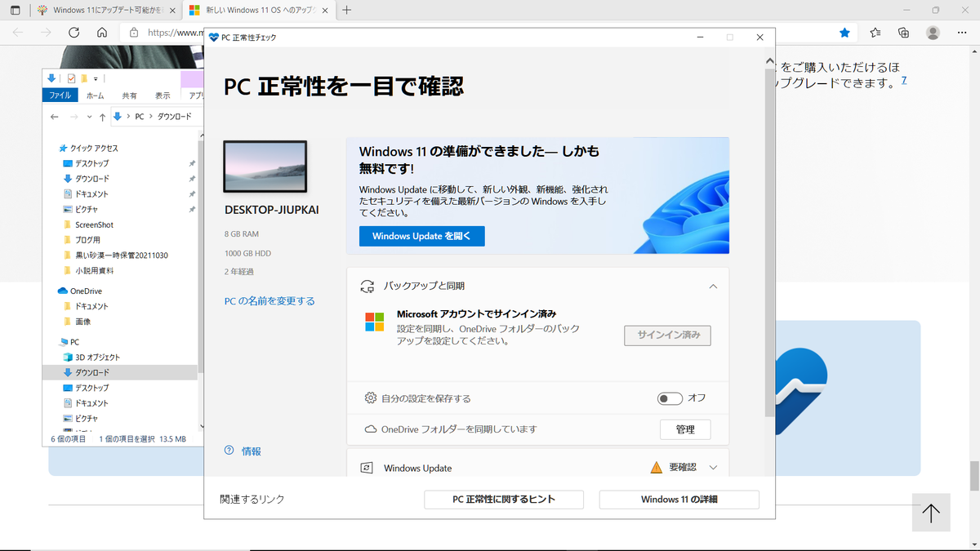
Task: Expand the Windows Update section chevron
Action: pyautogui.click(x=713, y=468)
